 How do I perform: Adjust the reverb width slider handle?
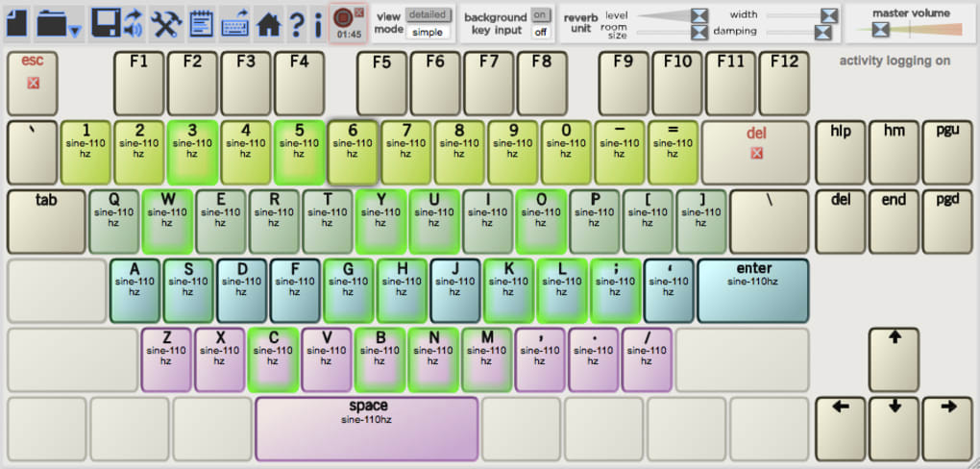pos(829,15)
